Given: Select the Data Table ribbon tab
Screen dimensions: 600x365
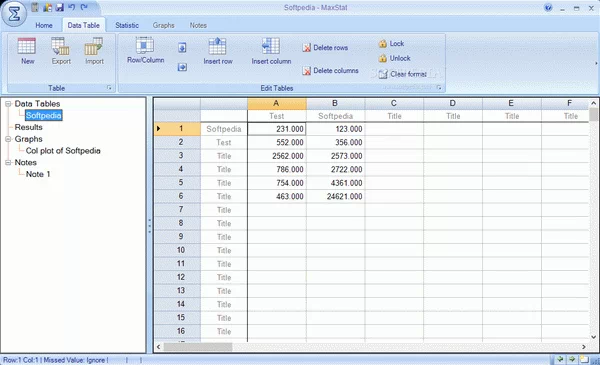Looking at the screenshot, I should tap(83, 25).
